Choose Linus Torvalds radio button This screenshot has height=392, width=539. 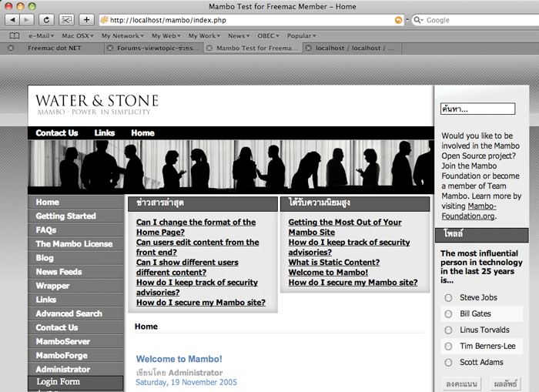(x=448, y=330)
